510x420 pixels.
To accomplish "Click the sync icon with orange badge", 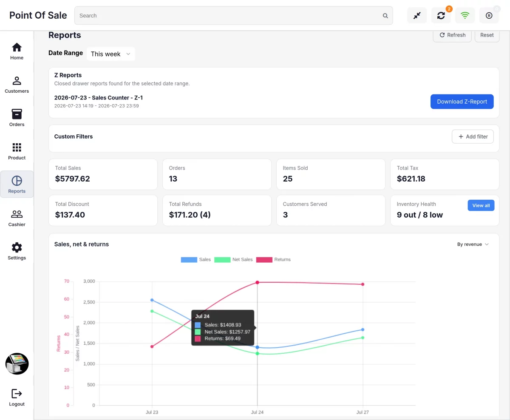I will [x=441, y=15].
